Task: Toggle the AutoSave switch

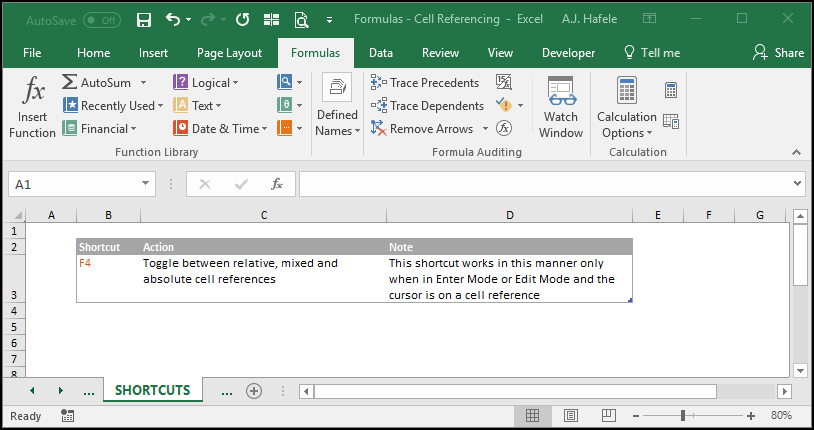Action: (102, 20)
